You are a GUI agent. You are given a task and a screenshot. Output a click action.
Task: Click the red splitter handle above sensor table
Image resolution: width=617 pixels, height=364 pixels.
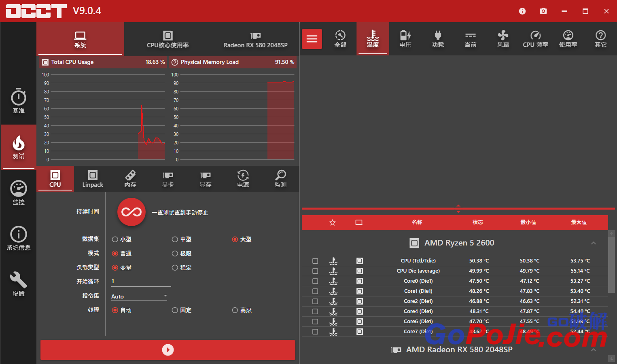[x=458, y=209]
